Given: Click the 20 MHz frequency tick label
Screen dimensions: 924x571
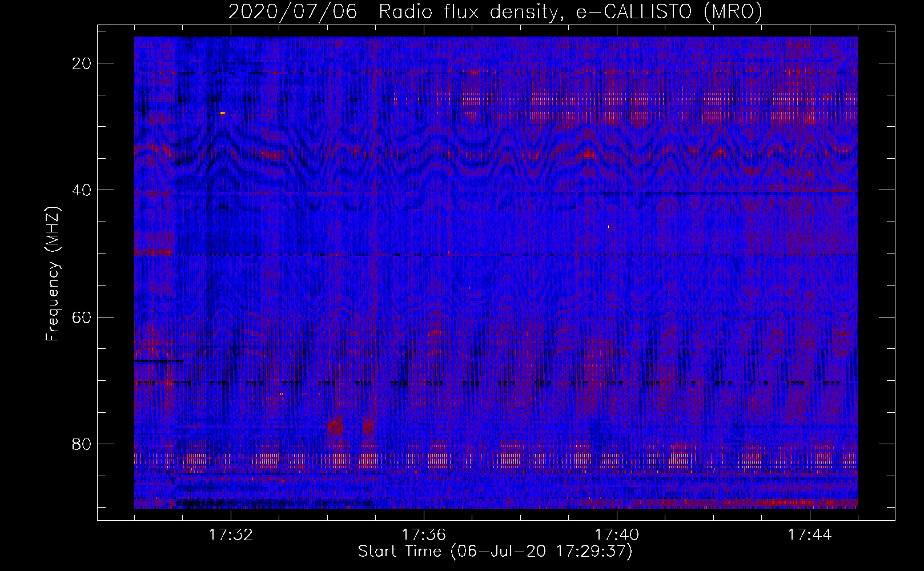Looking at the screenshot, I should 82,63.
